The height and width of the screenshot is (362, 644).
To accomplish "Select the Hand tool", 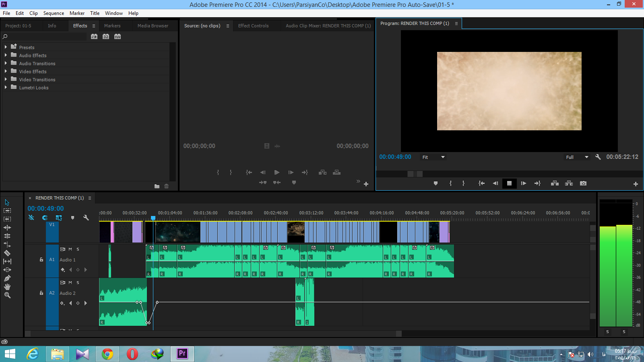I will pos(7,286).
